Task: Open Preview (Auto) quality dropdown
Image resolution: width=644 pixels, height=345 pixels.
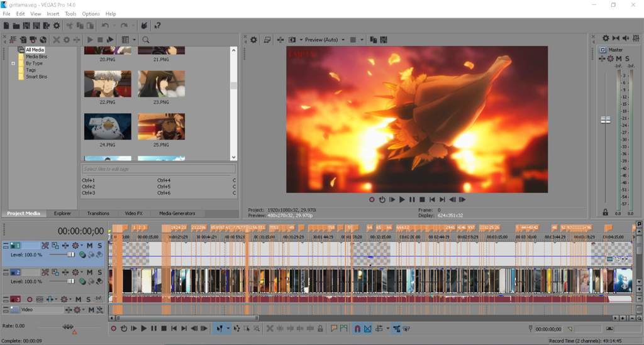Action: coord(343,40)
